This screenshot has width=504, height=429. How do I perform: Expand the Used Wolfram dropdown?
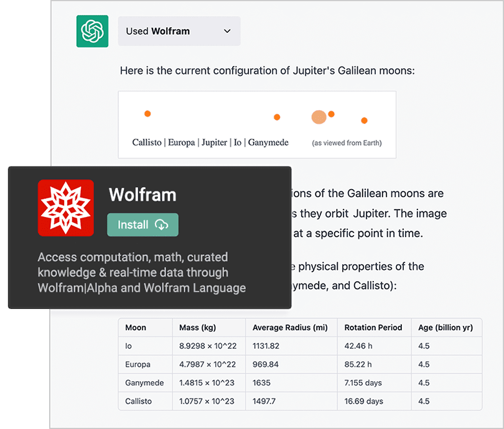[x=179, y=31]
